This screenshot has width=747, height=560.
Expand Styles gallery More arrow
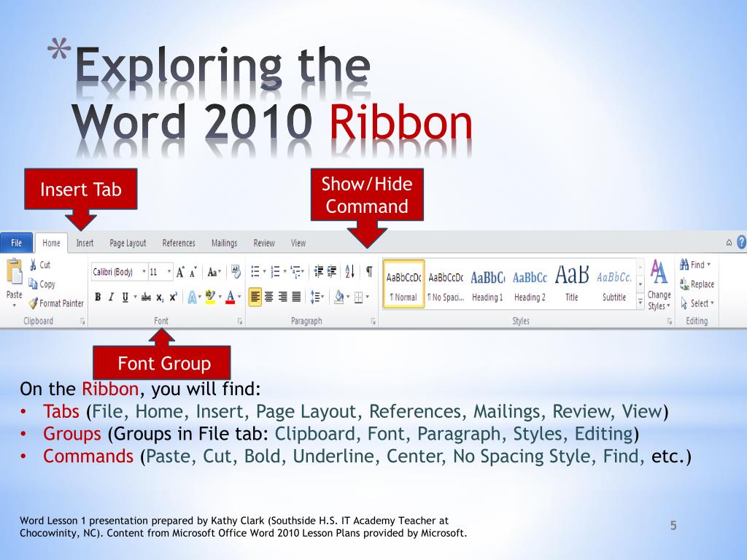[x=640, y=303]
